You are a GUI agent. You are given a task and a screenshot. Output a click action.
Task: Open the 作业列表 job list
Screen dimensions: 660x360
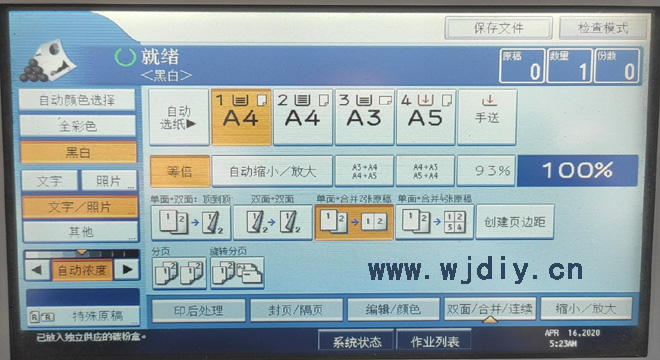tap(434, 341)
